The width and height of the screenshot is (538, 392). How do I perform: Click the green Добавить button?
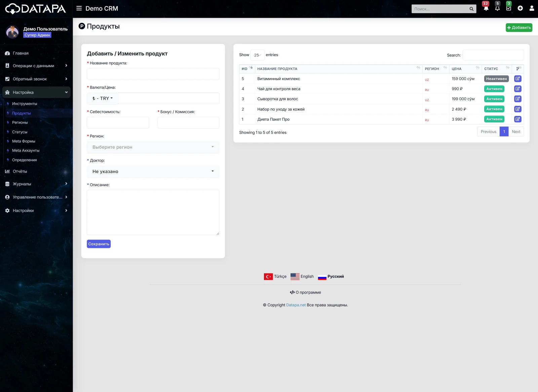(519, 28)
